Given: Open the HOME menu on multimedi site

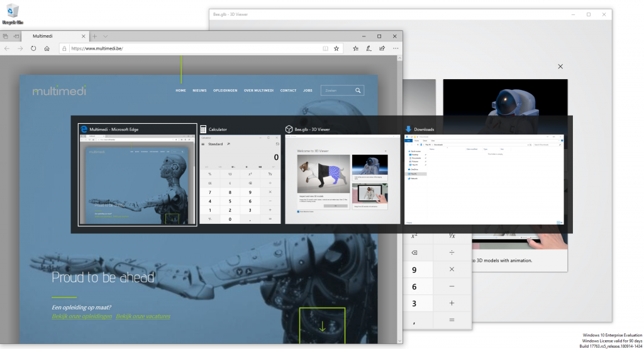Looking at the screenshot, I should point(180,91).
